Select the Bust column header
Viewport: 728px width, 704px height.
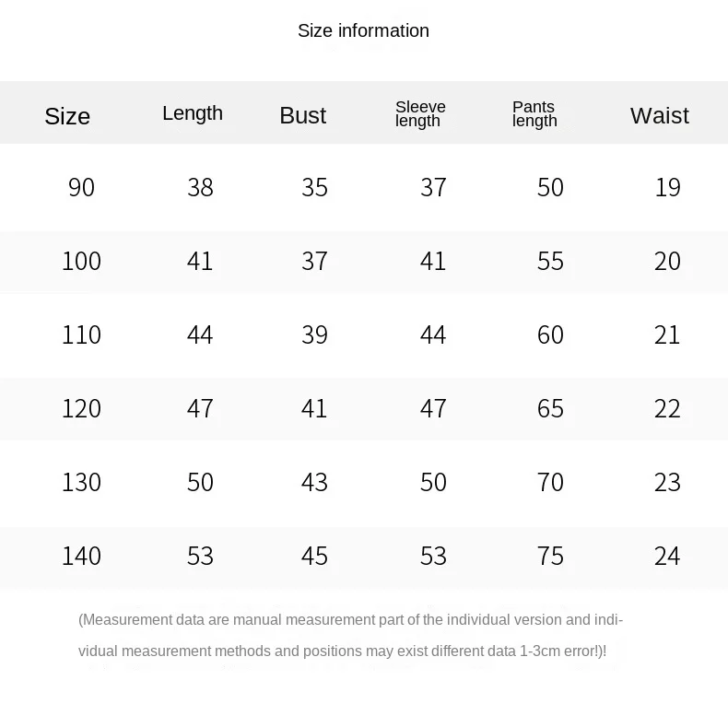[x=302, y=115]
